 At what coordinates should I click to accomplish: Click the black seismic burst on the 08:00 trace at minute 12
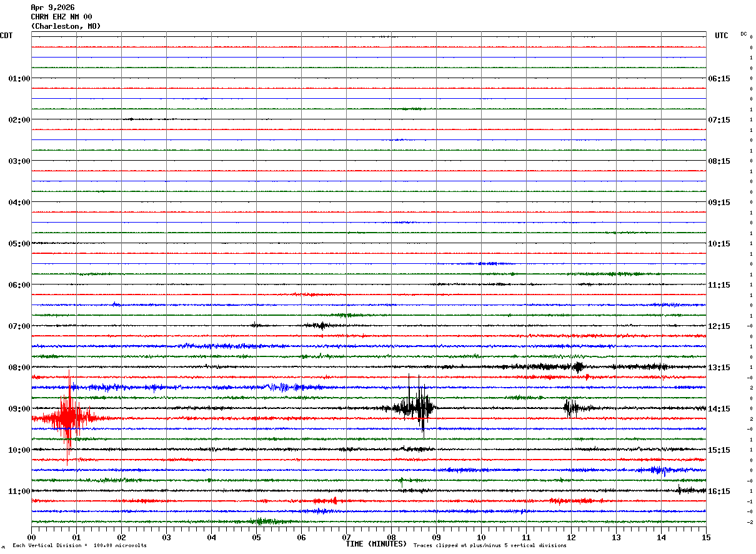point(578,367)
